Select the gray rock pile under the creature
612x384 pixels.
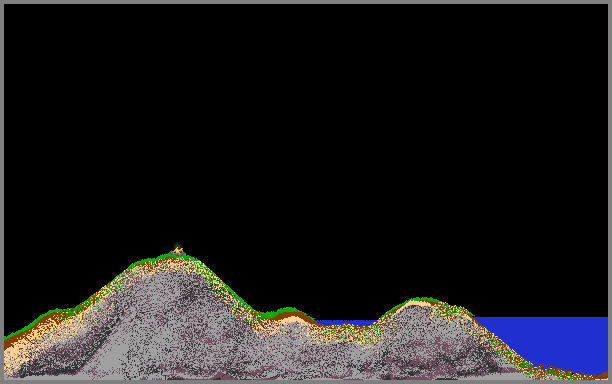[177, 254]
